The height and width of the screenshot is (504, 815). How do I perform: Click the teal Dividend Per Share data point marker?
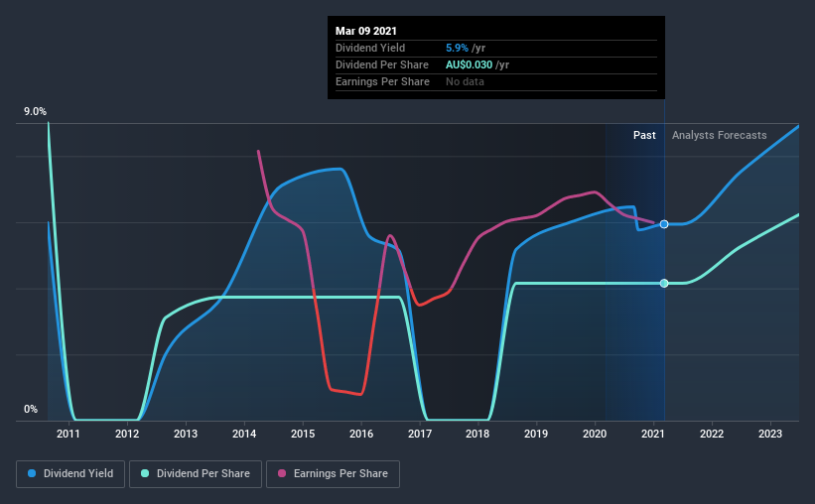pos(664,283)
